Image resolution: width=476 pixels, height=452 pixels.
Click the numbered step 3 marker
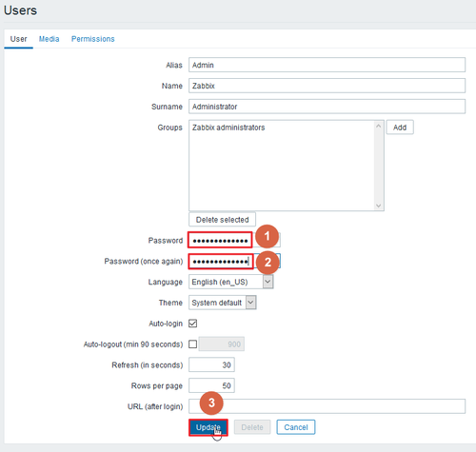211,403
